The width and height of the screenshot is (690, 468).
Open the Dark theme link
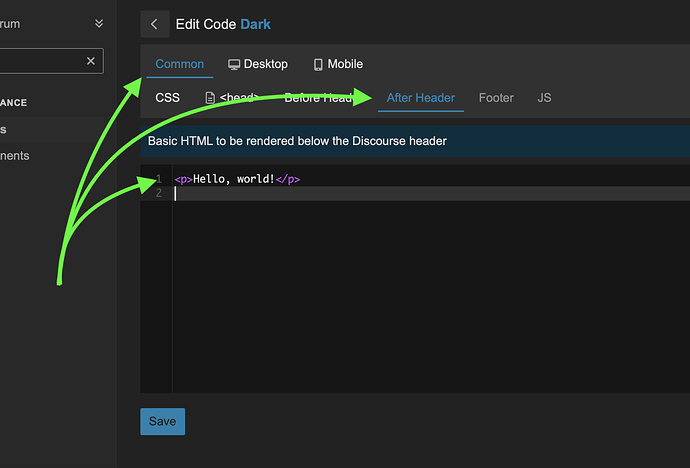[x=255, y=24]
